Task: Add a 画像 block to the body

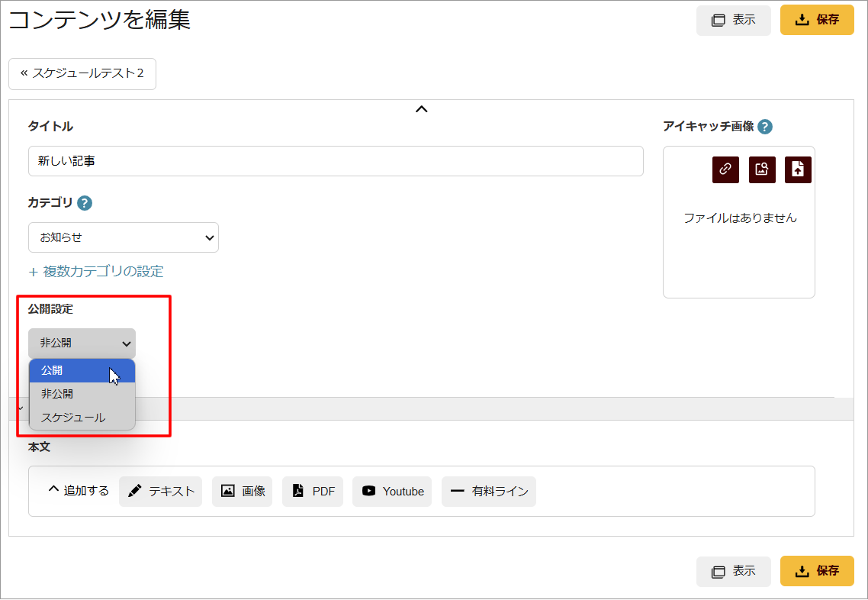Action: point(243,492)
